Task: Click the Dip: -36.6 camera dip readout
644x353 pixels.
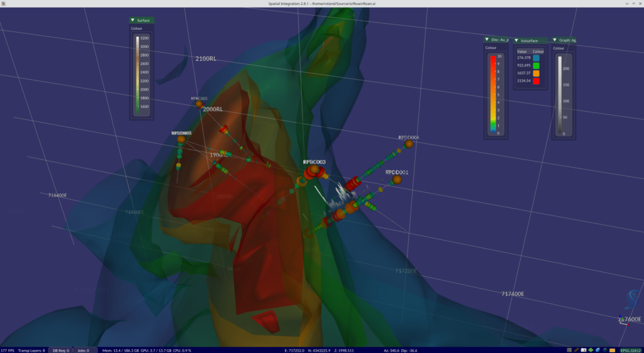Action: point(408,350)
